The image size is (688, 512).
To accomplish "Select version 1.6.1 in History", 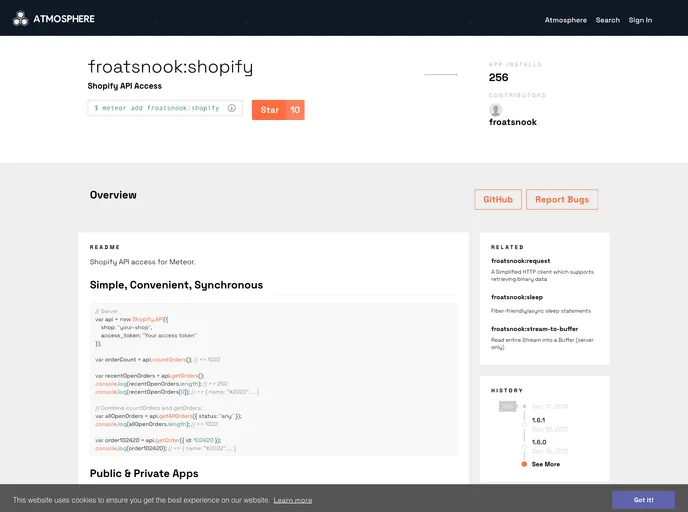I will click(x=538, y=420).
